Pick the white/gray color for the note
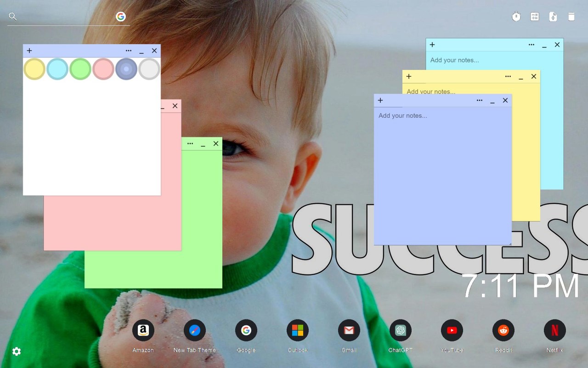588x368 pixels. pyautogui.click(x=149, y=69)
